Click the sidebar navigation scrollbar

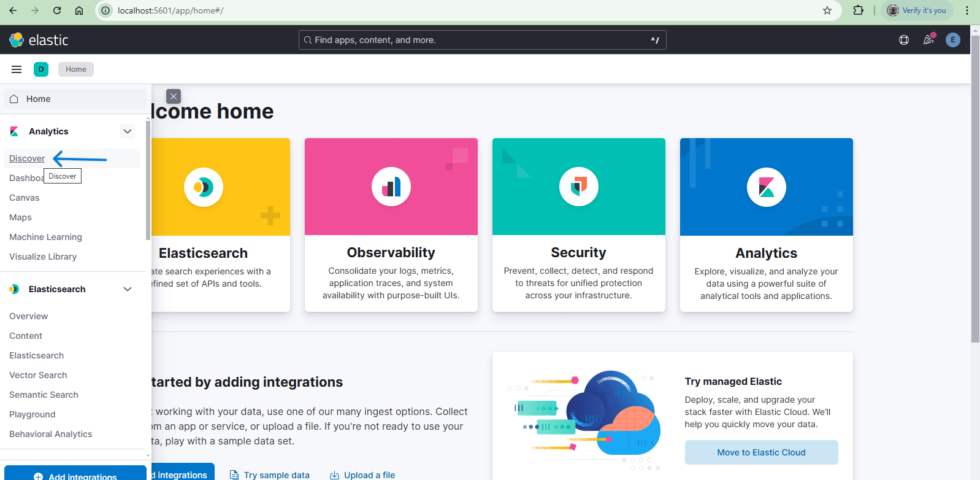pyautogui.click(x=148, y=181)
